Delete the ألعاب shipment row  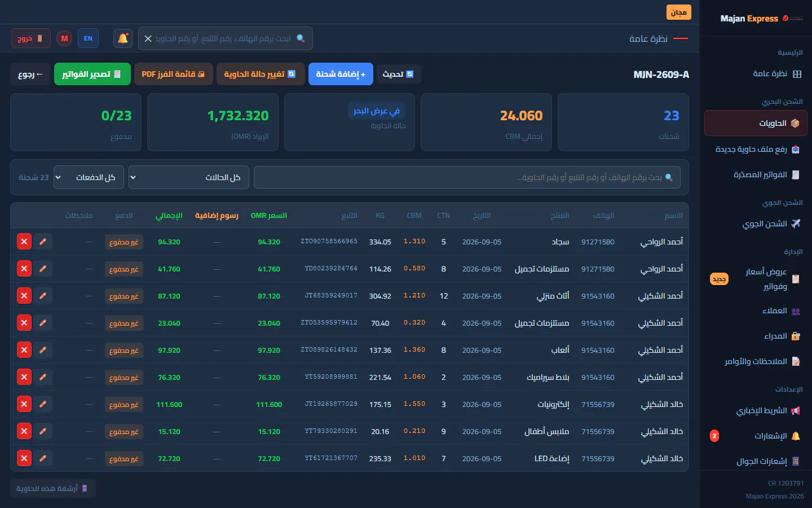point(24,350)
